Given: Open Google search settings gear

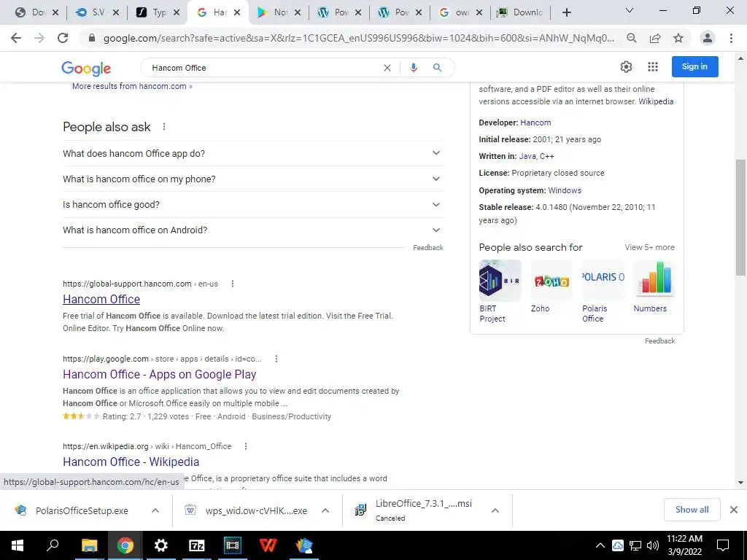Looking at the screenshot, I should (x=626, y=66).
